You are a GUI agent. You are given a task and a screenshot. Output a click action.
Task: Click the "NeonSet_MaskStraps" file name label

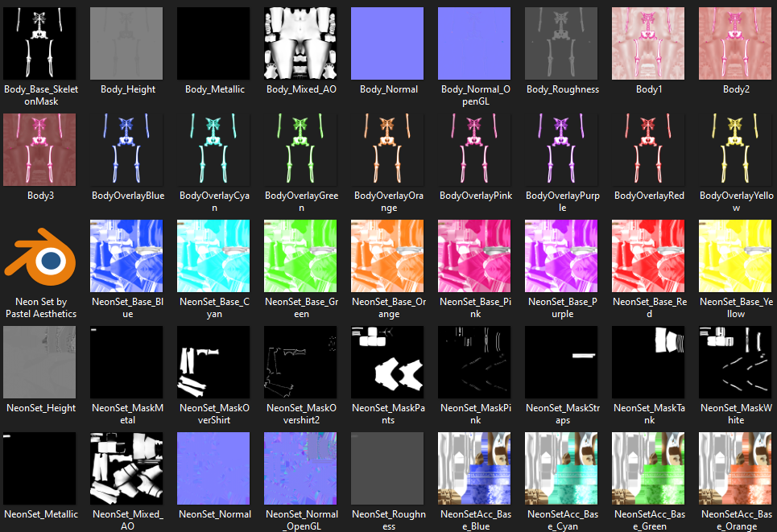563,414
